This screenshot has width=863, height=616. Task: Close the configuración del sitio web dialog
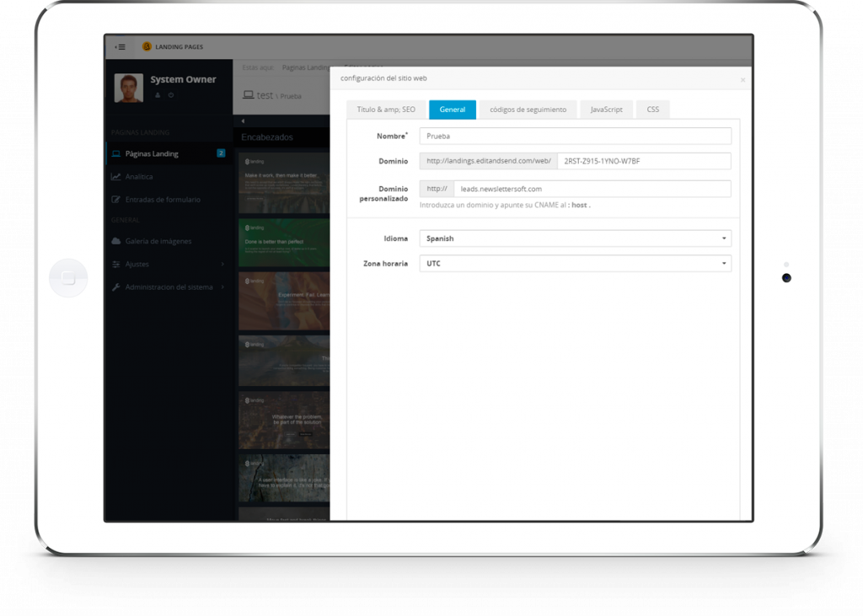pos(742,80)
